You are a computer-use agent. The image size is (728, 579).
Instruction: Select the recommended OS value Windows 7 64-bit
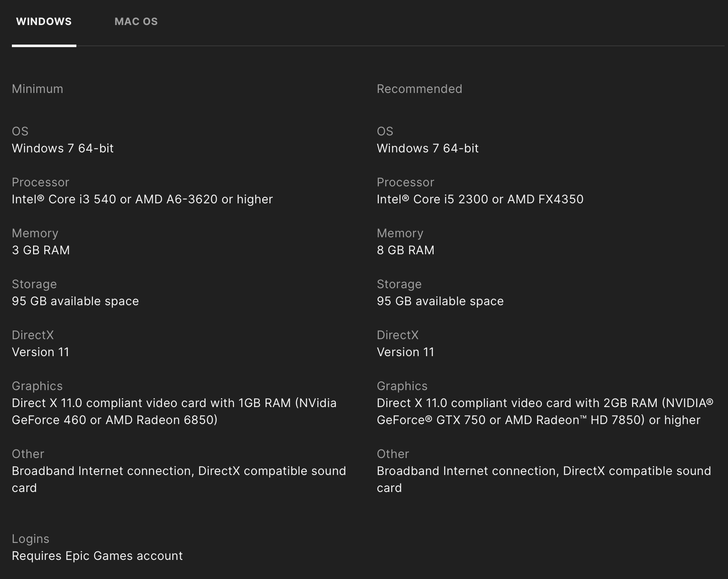(428, 149)
